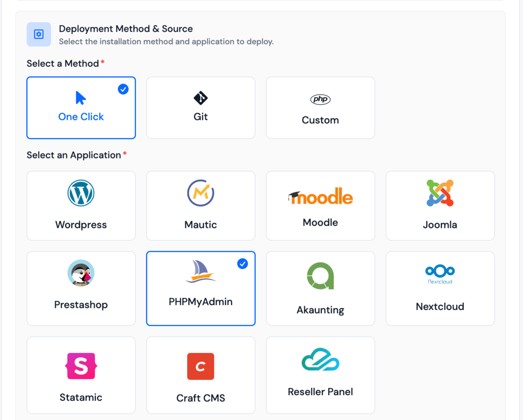Choose the Prestashop application

[81, 274]
